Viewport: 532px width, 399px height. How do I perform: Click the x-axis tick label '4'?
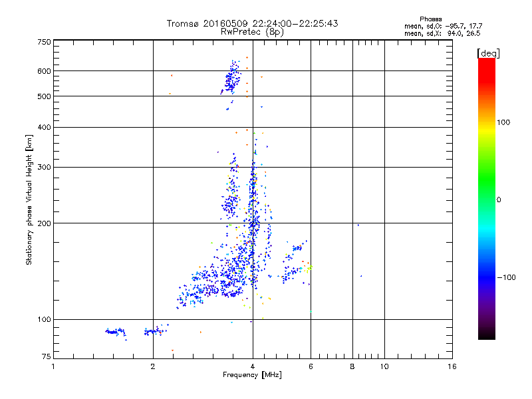tap(253, 366)
